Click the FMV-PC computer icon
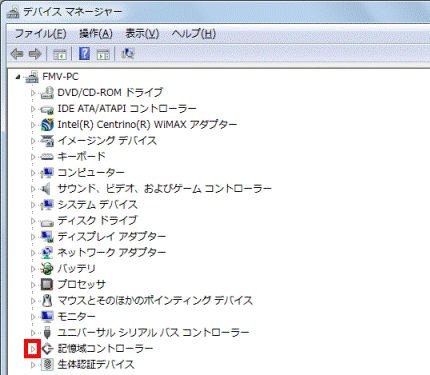Image resolution: width=430 pixels, height=375 pixels. [32, 77]
